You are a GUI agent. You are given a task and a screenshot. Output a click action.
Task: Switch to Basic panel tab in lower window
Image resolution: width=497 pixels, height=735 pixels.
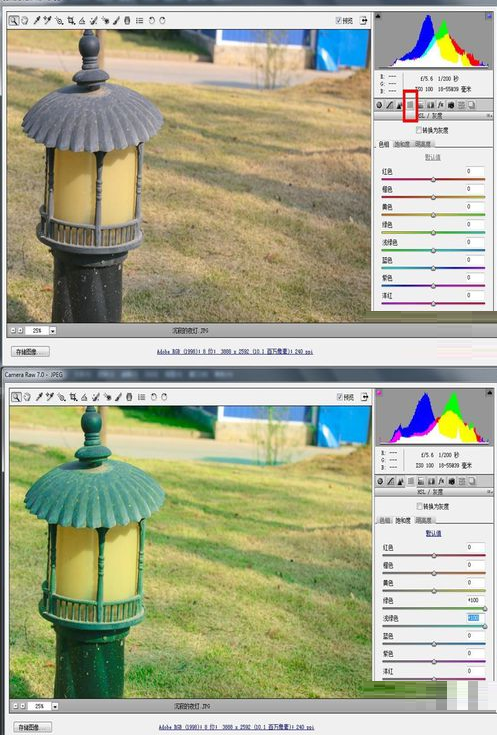click(x=380, y=481)
